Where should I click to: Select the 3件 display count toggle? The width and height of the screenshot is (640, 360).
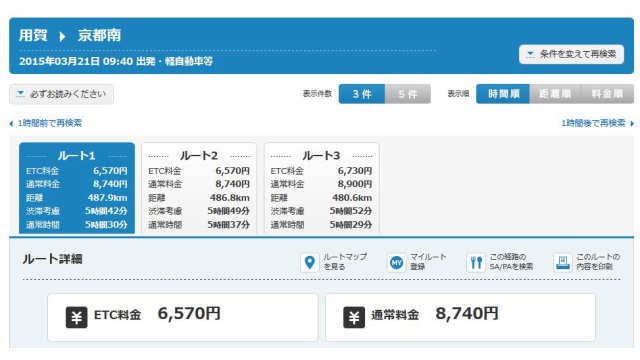(x=362, y=94)
